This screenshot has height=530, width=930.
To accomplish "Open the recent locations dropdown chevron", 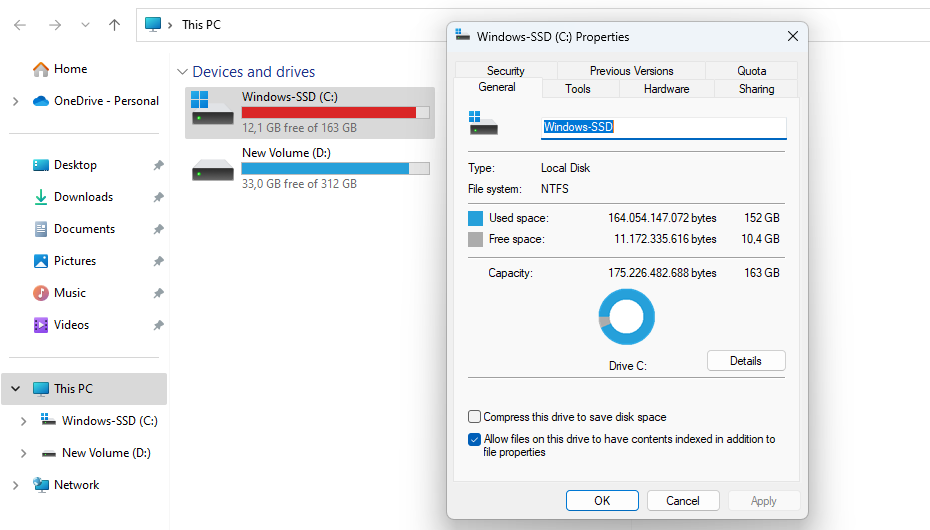I will tap(85, 25).
